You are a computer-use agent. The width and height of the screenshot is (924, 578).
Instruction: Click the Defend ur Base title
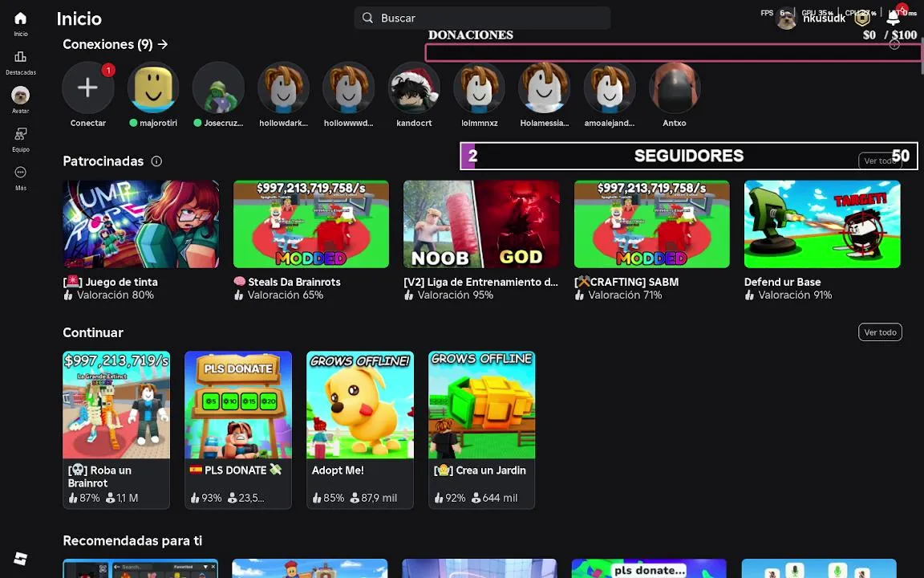pyautogui.click(x=783, y=282)
